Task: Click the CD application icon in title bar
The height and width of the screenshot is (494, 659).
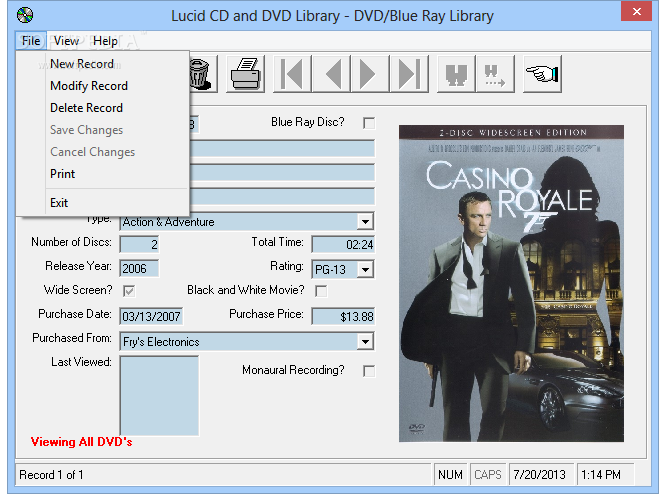Action: [x=25, y=16]
